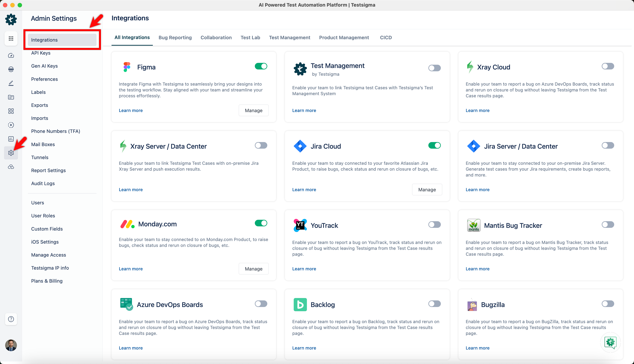Open the reports chart icon in sidebar

(11, 139)
